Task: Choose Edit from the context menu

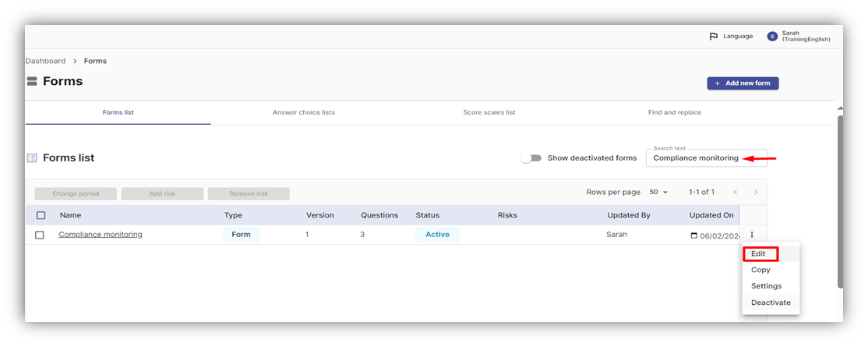Action: point(771,254)
